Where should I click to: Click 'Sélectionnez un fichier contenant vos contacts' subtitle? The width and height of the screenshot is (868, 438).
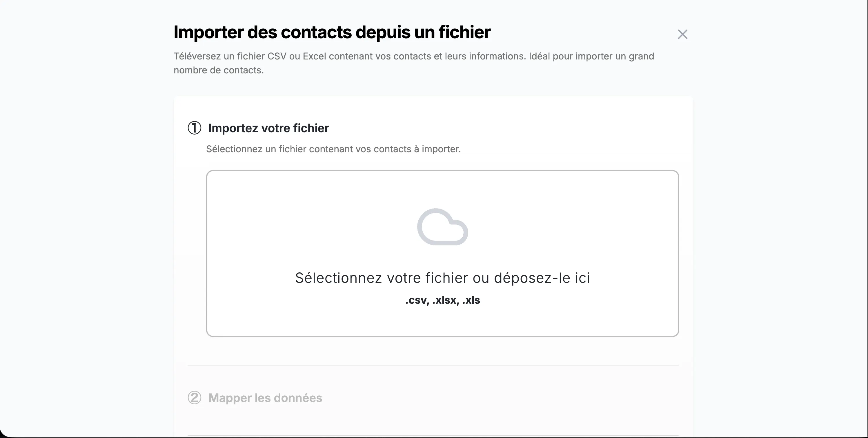pyautogui.click(x=333, y=149)
